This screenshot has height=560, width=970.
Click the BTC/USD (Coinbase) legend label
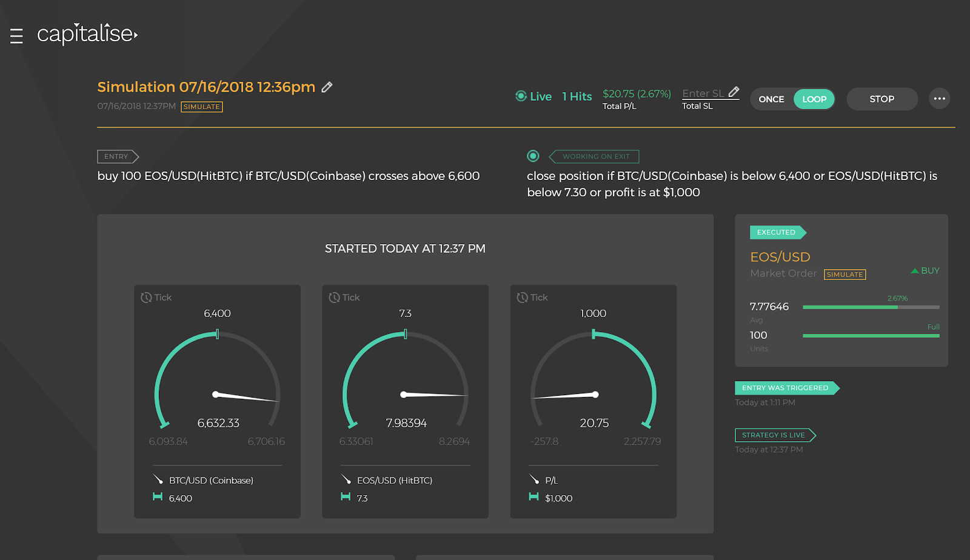[x=211, y=481]
